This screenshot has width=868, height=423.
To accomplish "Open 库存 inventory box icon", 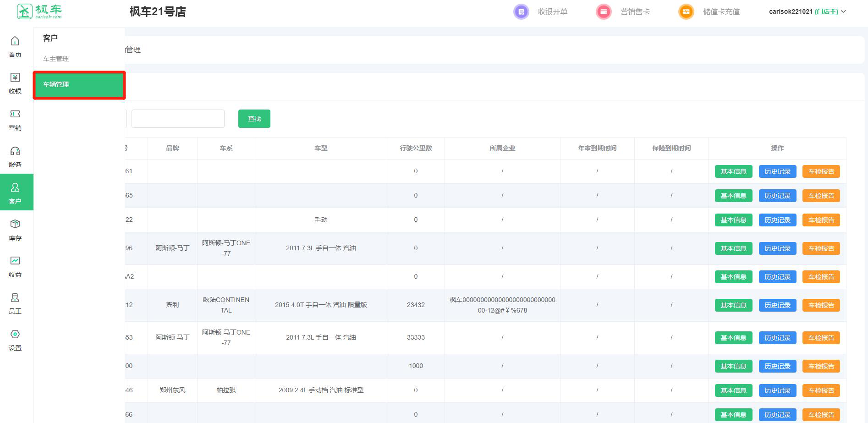I will pos(15,224).
